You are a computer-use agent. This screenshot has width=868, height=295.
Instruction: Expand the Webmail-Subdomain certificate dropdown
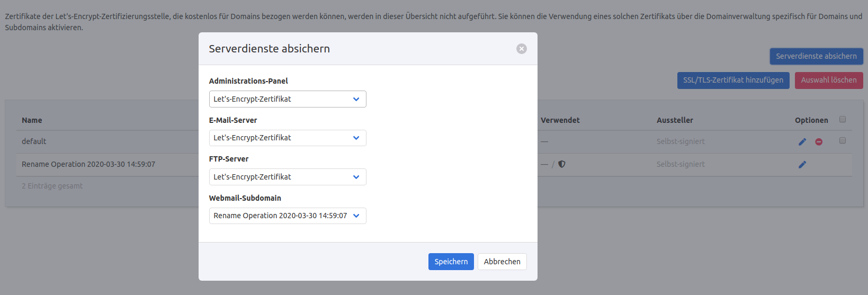[x=288, y=216]
